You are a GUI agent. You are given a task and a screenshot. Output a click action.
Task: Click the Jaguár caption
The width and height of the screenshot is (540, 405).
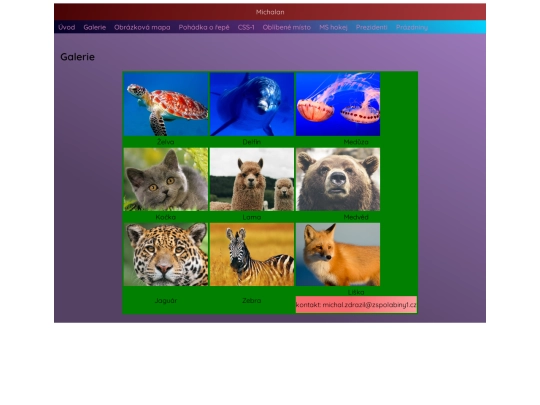coord(166,301)
